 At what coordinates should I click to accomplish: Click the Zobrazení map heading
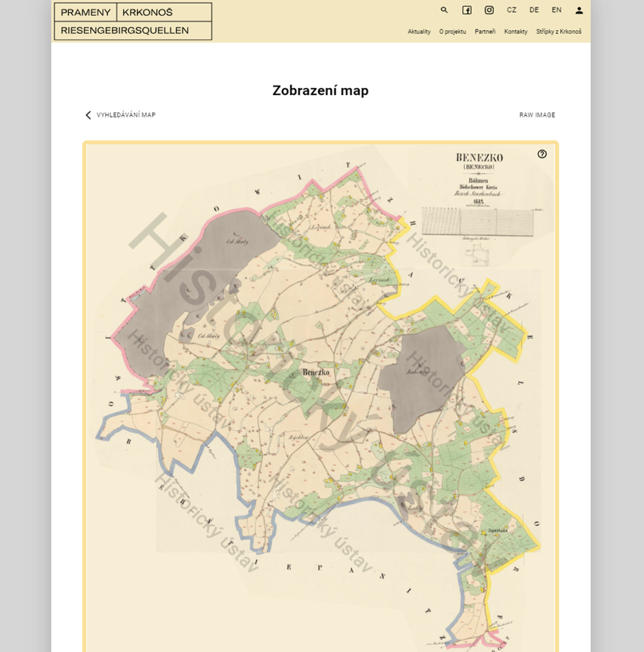pos(320,91)
